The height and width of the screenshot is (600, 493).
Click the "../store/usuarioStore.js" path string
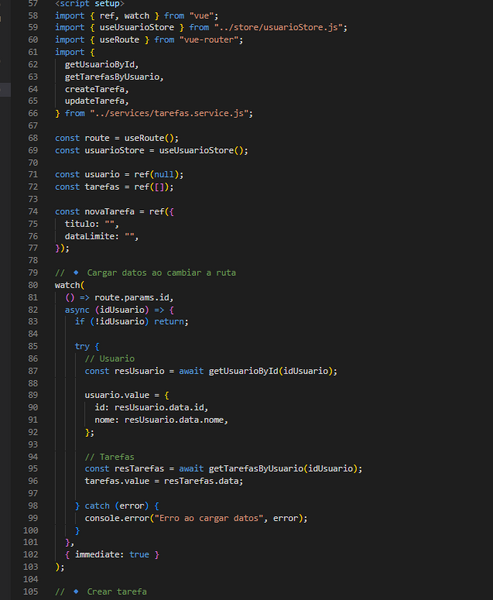(x=278, y=28)
